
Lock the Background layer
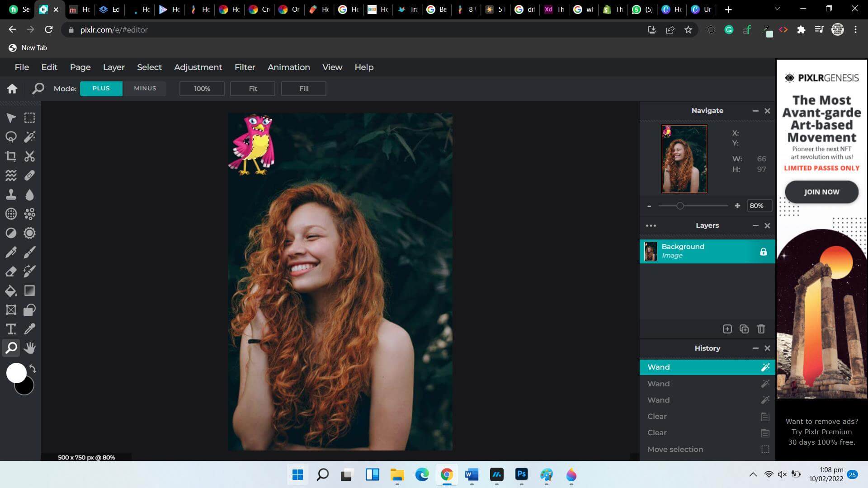763,251
